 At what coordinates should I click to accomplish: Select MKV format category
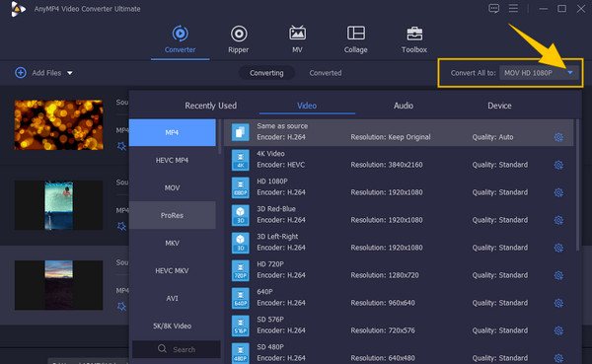172,243
